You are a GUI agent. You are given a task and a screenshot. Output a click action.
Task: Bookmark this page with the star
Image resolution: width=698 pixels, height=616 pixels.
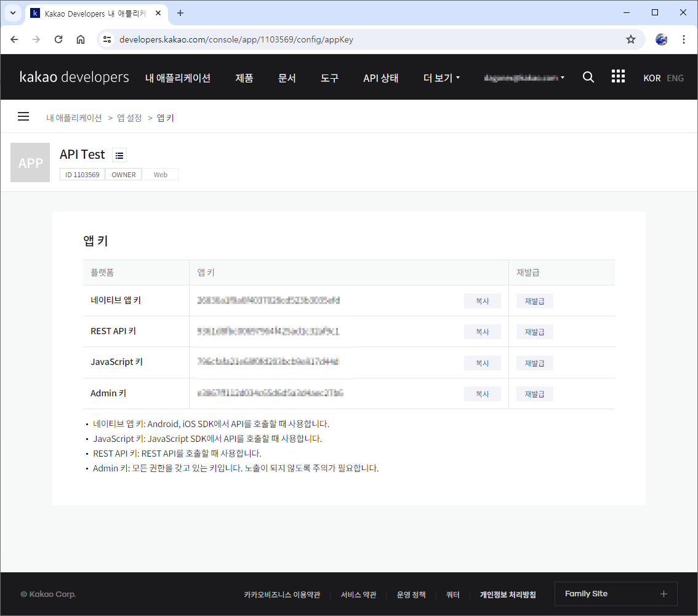coord(631,39)
